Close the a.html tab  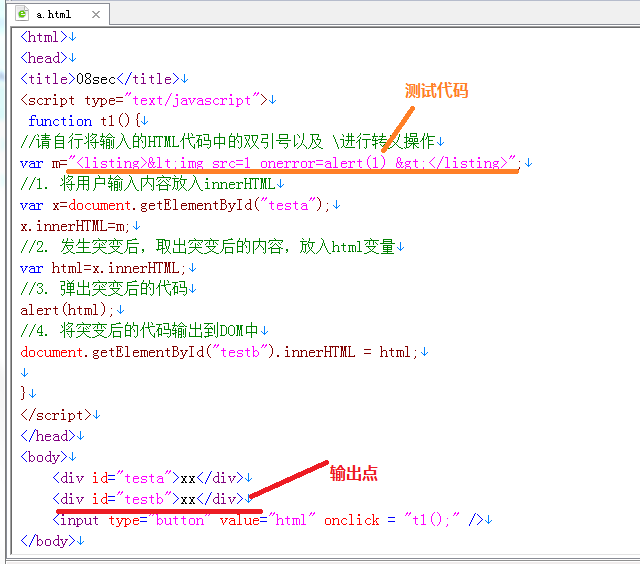coord(96,15)
